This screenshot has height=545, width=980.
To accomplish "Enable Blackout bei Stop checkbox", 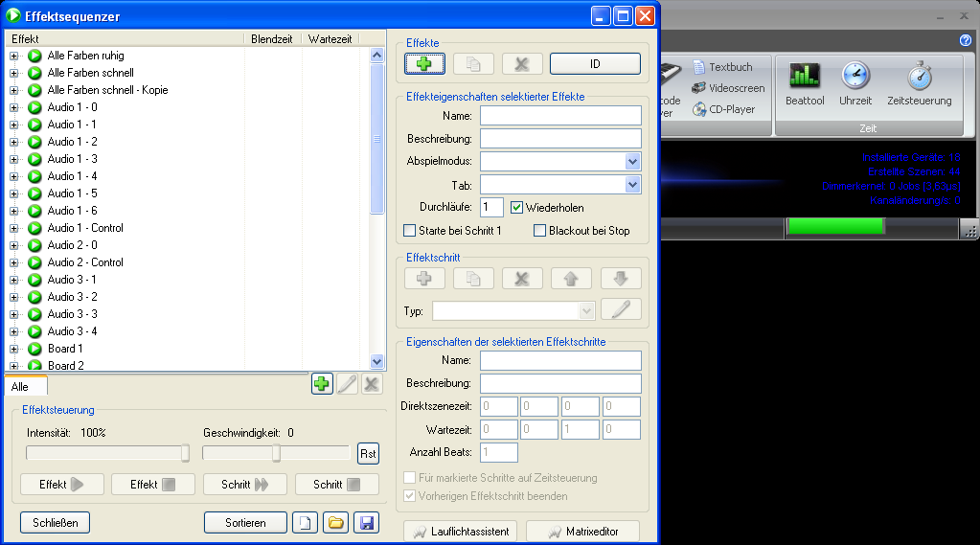I will coord(539,231).
